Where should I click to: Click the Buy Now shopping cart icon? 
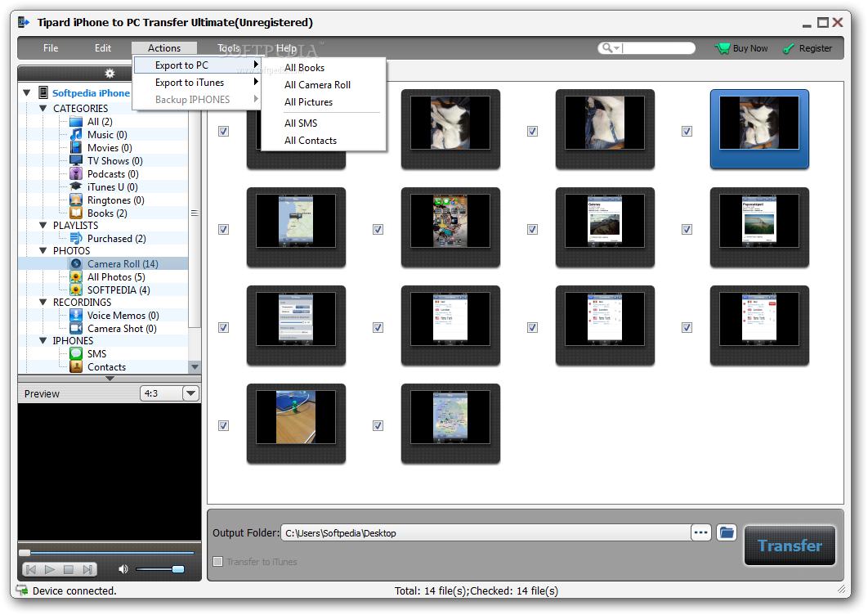(722, 48)
